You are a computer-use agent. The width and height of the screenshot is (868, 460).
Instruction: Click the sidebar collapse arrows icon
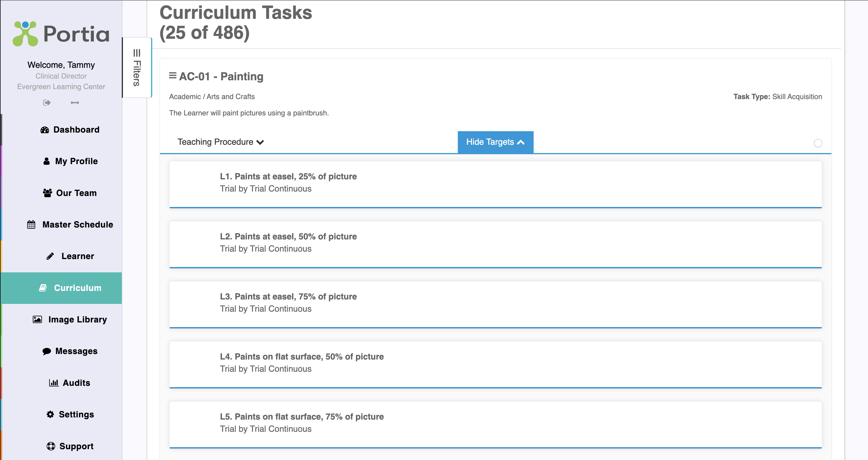[x=75, y=102]
